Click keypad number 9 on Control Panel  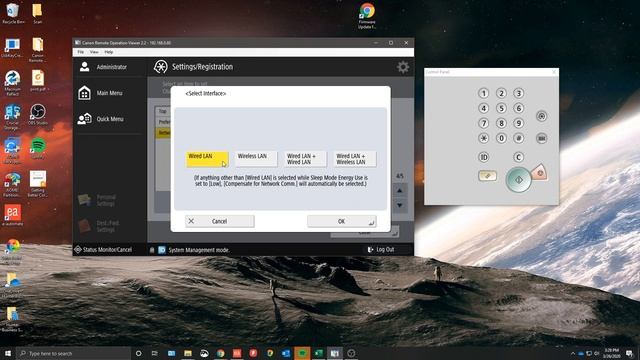[518, 123]
